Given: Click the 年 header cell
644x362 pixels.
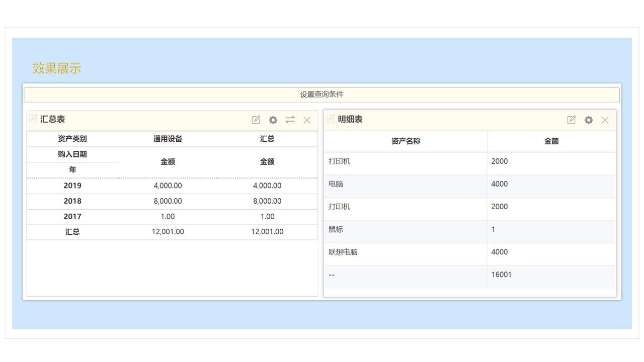Looking at the screenshot, I should pyautogui.click(x=72, y=170).
